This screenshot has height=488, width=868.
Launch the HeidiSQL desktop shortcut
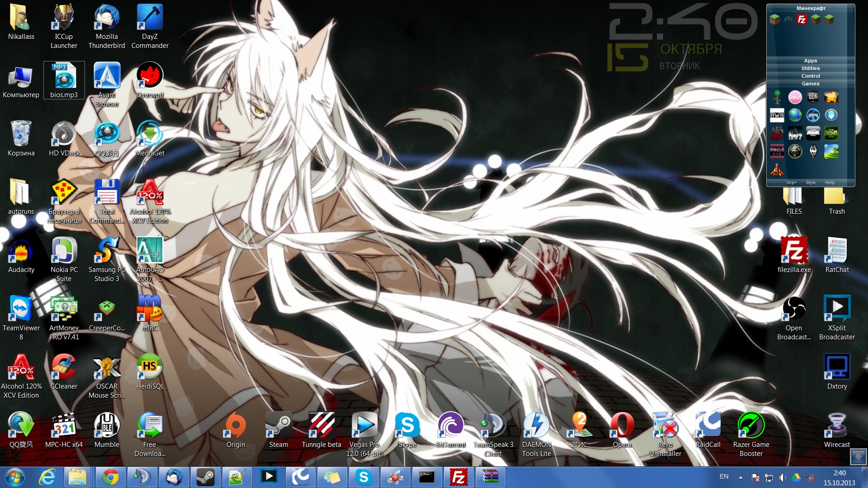pos(150,371)
